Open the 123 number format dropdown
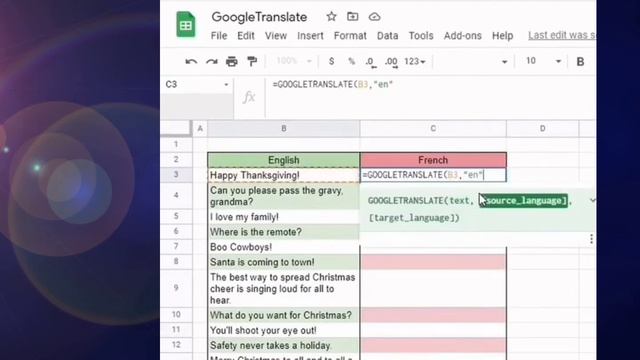The height and width of the screenshot is (360, 640). pos(415,62)
